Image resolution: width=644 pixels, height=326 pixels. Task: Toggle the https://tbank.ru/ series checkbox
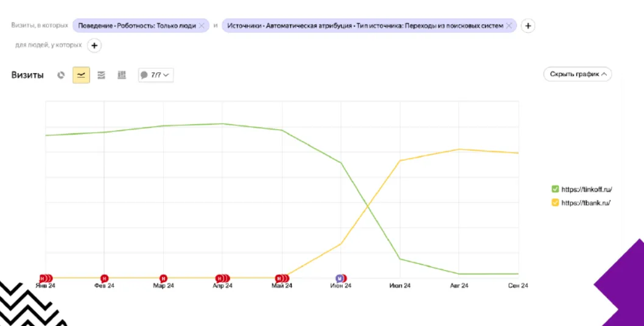point(555,203)
